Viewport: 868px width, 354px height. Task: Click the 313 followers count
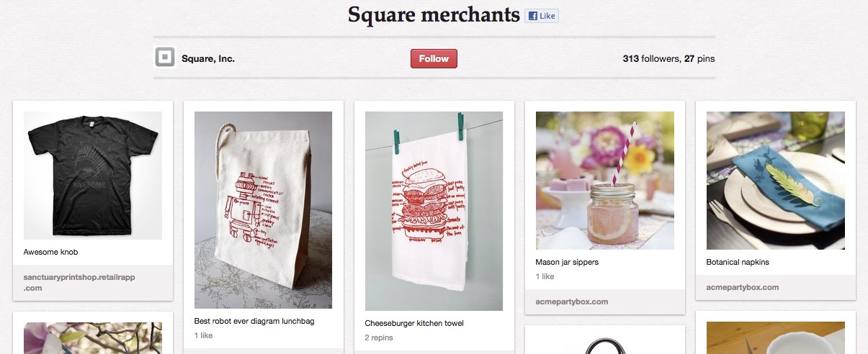(x=651, y=59)
